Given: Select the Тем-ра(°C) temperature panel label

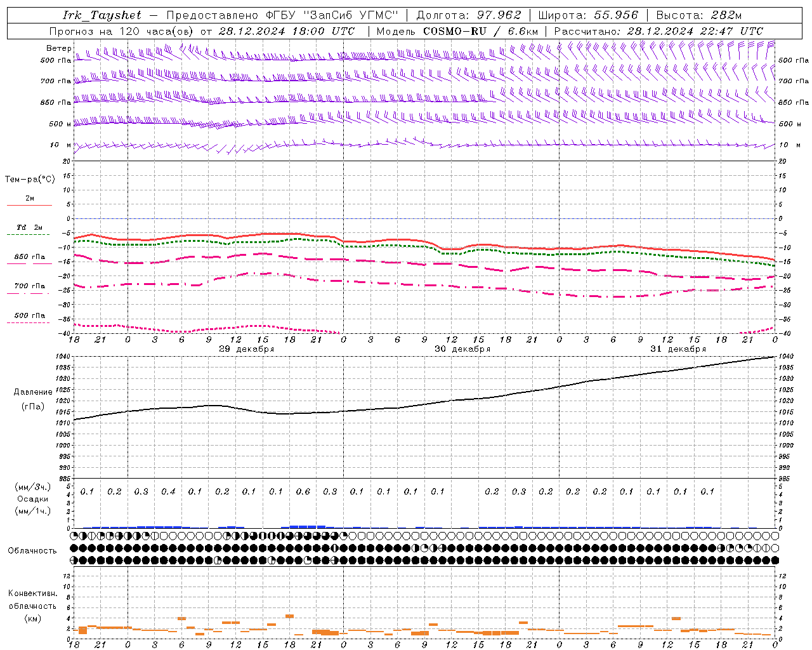Looking at the screenshot, I should (30, 180).
